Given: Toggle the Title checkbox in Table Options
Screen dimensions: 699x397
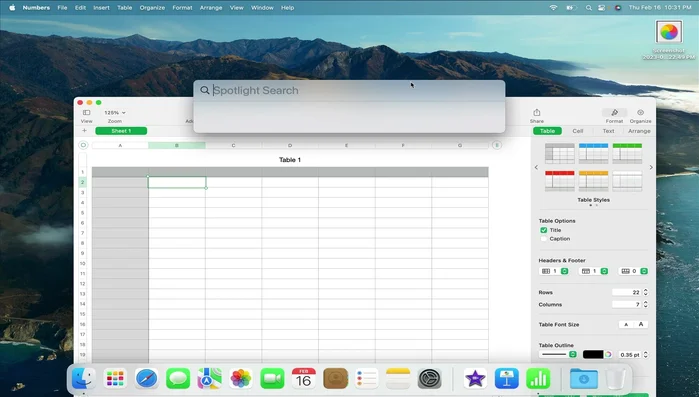Looking at the screenshot, I should (543, 230).
